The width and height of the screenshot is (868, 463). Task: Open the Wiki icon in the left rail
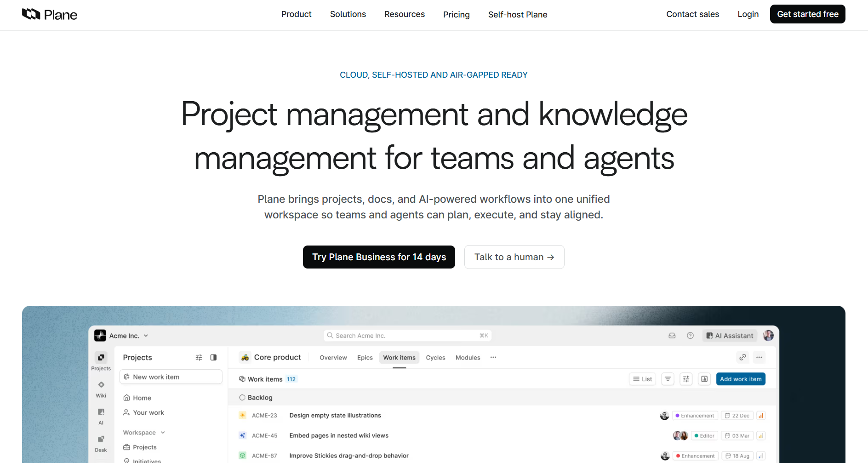tap(101, 384)
